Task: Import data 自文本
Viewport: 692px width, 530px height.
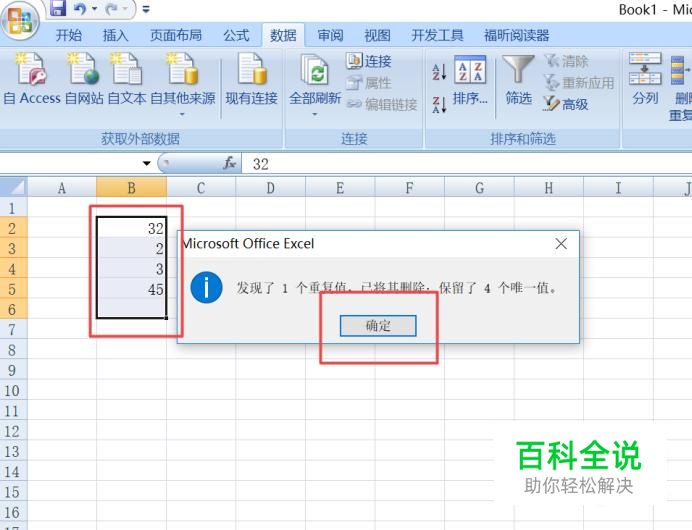Action: pyautogui.click(x=127, y=79)
